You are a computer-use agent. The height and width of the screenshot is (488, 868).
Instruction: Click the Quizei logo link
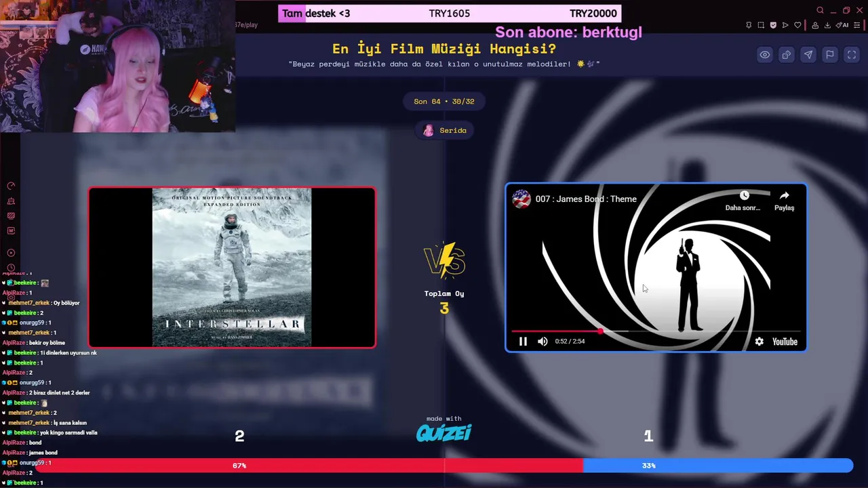pyautogui.click(x=444, y=433)
